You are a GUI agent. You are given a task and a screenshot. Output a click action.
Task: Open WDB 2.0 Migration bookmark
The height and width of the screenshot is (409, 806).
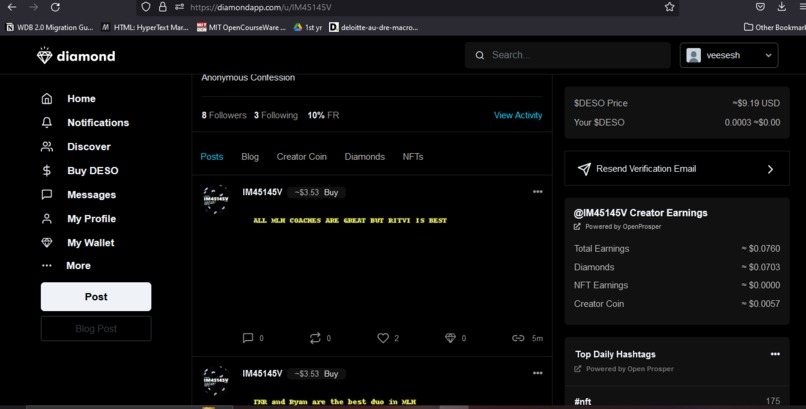point(50,27)
